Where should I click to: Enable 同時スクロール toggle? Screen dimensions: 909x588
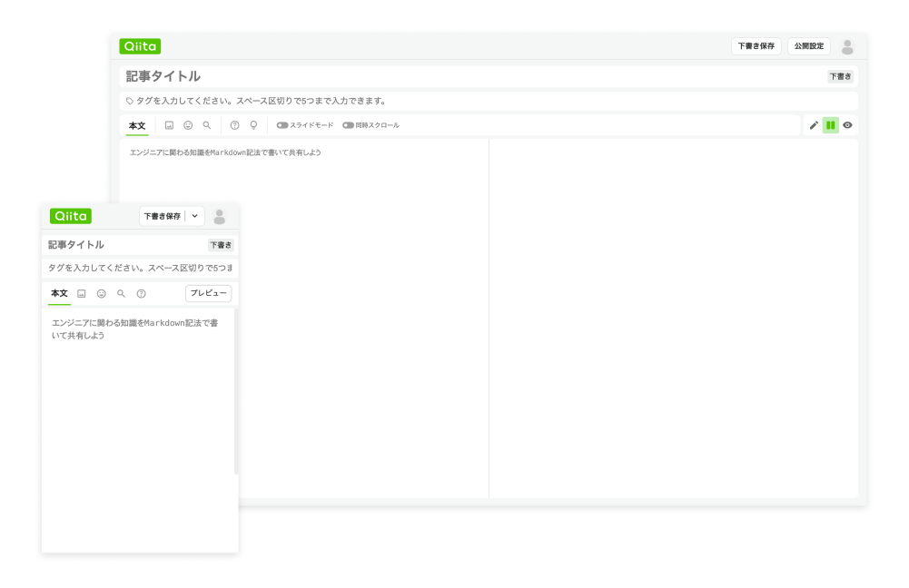[x=348, y=125]
